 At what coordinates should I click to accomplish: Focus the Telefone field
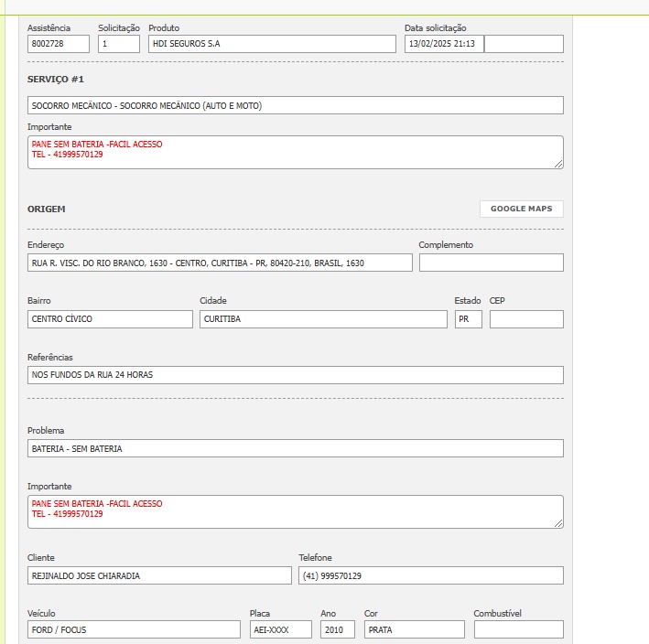[x=430, y=575]
